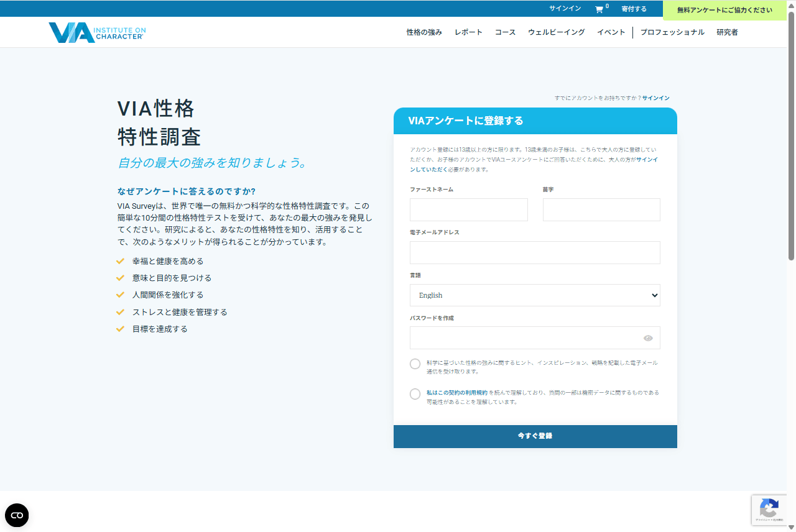Click 今すぐ登録 button
The height and width of the screenshot is (532, 796).
(535, 436)
